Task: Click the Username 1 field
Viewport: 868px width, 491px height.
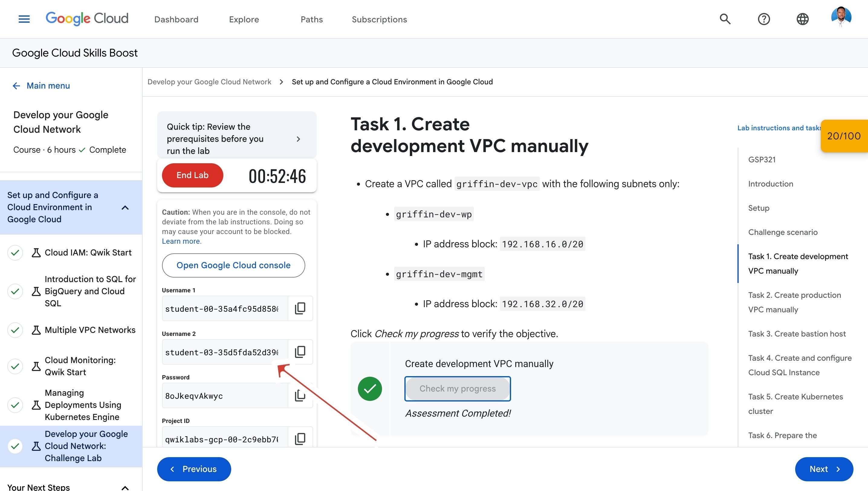Action: click(225, 308)
